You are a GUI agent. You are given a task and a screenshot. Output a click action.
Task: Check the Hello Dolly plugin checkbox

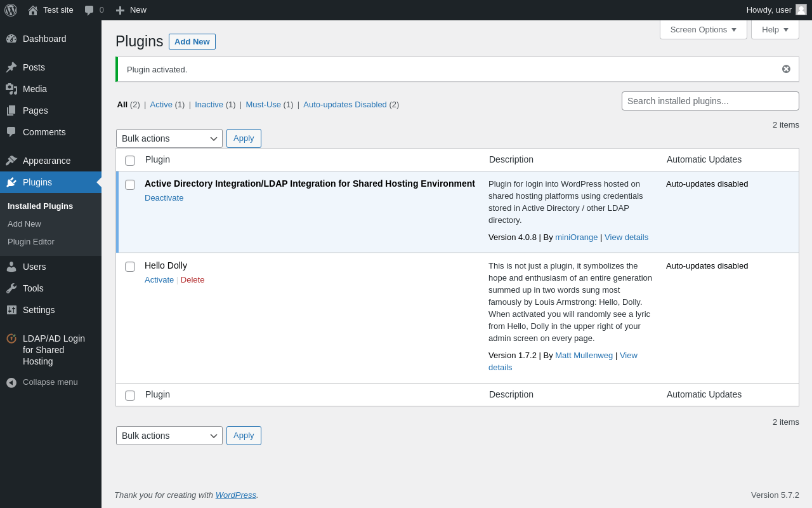point(130,267)
